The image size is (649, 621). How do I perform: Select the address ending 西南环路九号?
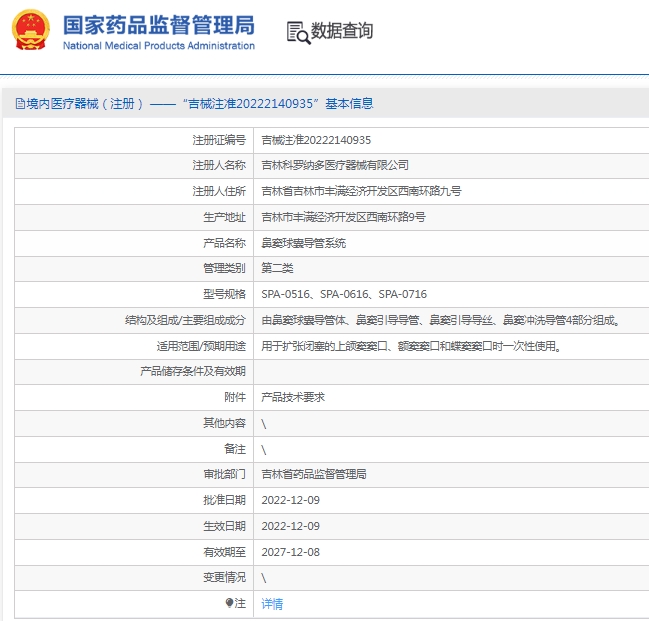(x=361, y=191)
